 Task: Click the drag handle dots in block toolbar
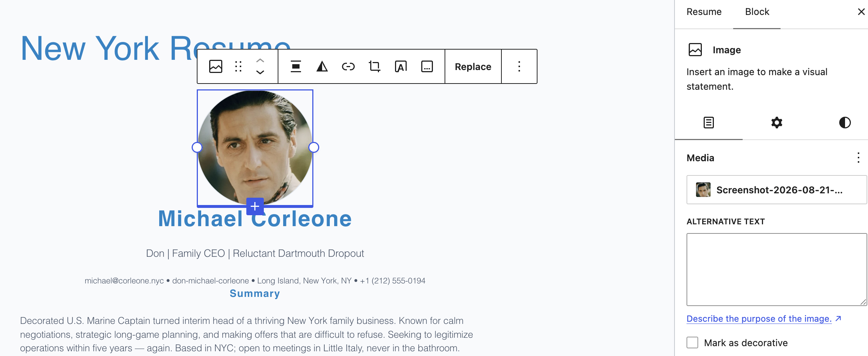point(238,66)
